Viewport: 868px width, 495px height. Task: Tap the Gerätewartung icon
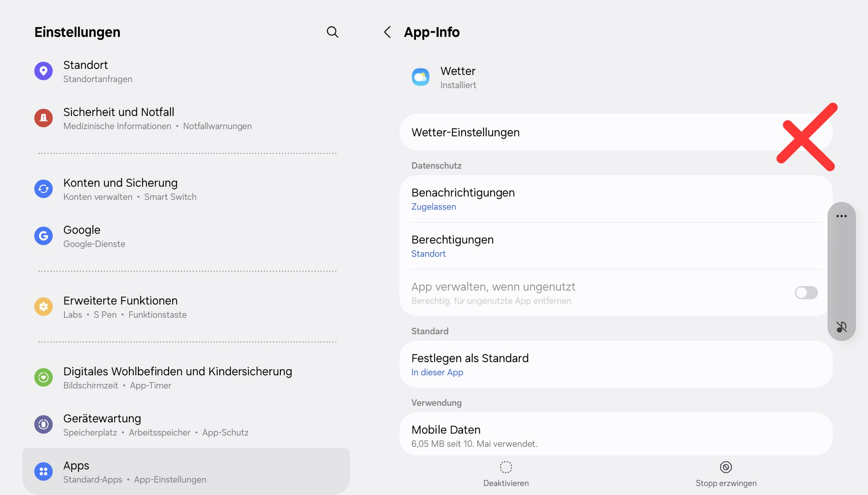[43, 425]
